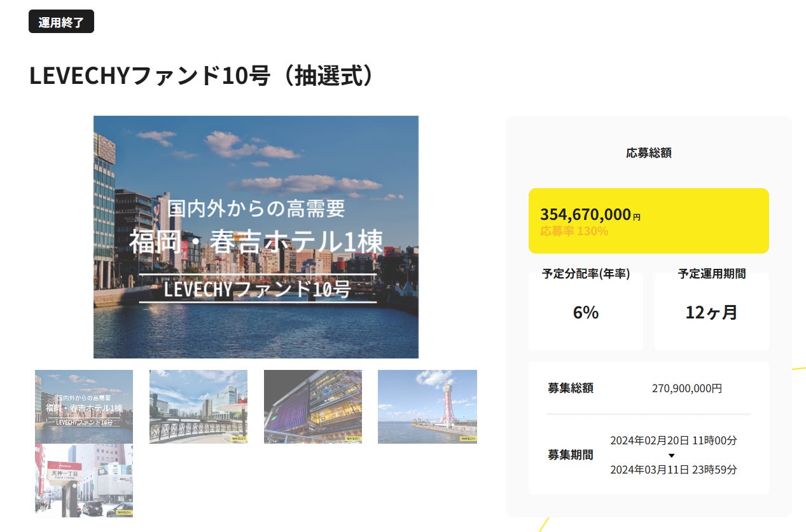Select the red port tower thumbnail
Image resolution: width=806 pixels, height=532 pixels.
point(427,406)
